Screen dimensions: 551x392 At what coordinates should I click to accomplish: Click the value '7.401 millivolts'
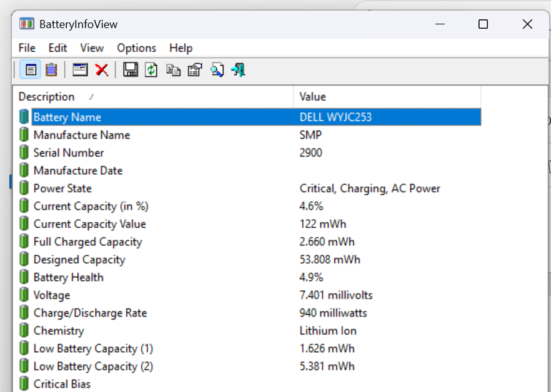click(336, 295)
